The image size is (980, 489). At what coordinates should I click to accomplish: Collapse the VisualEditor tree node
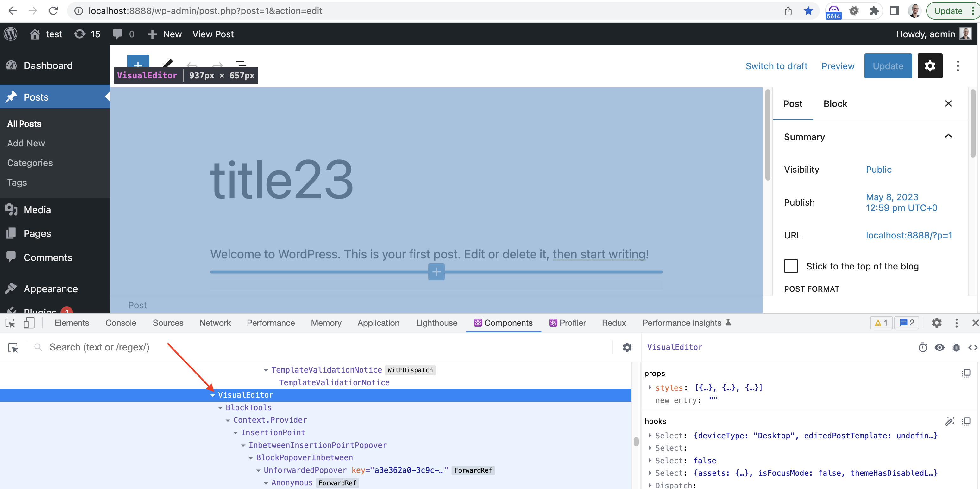coord(213,395)
